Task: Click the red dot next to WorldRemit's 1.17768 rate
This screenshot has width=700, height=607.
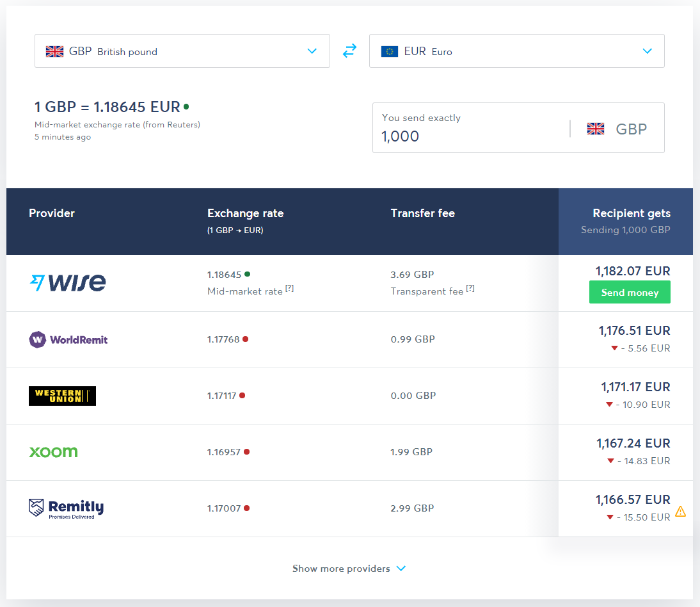Action: [245, 339]
